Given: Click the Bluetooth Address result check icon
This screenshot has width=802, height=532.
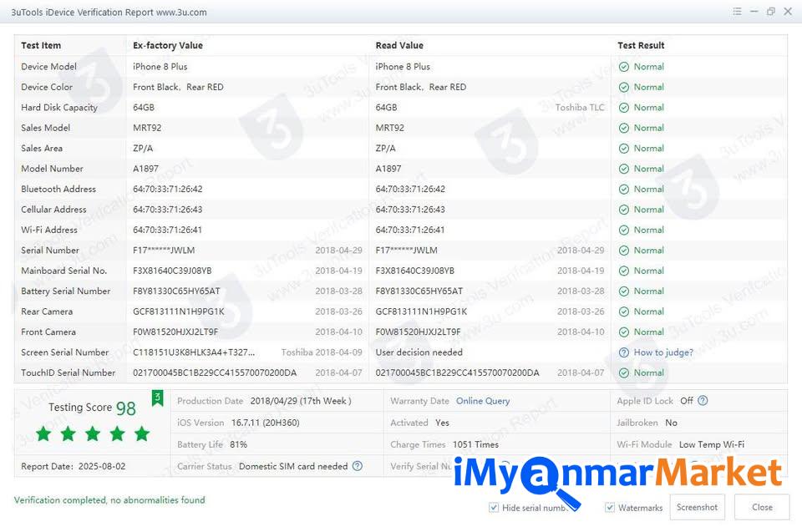Looking at the screenshot, I should point(623,190).
